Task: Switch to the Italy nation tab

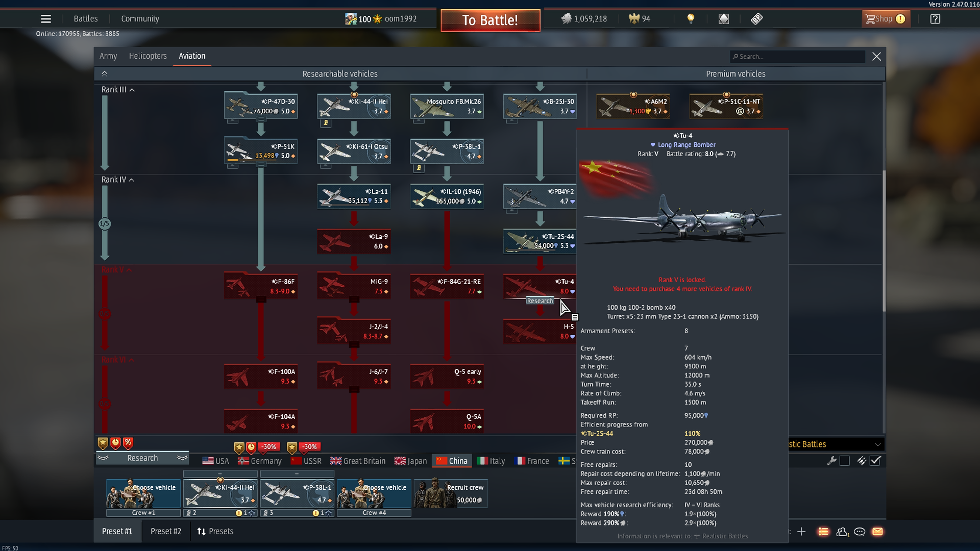Action: coord(491,461)
